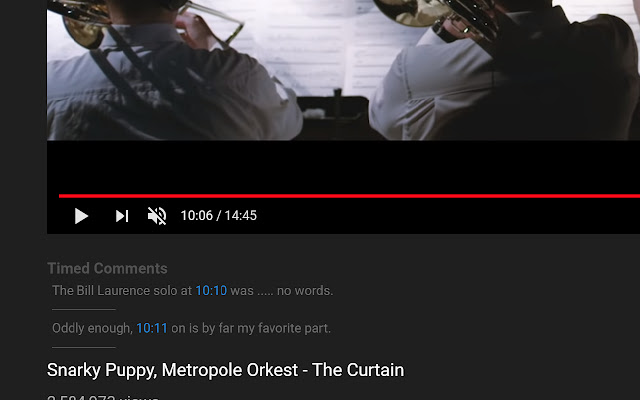Click the Play button in player controls
This screenshot has width=640, height=400.
81,216
